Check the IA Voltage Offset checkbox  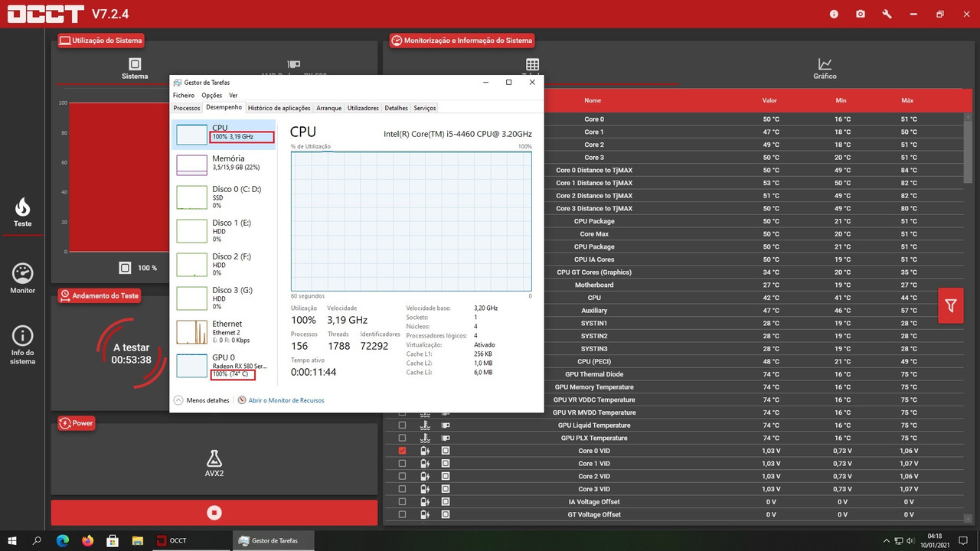402,502
